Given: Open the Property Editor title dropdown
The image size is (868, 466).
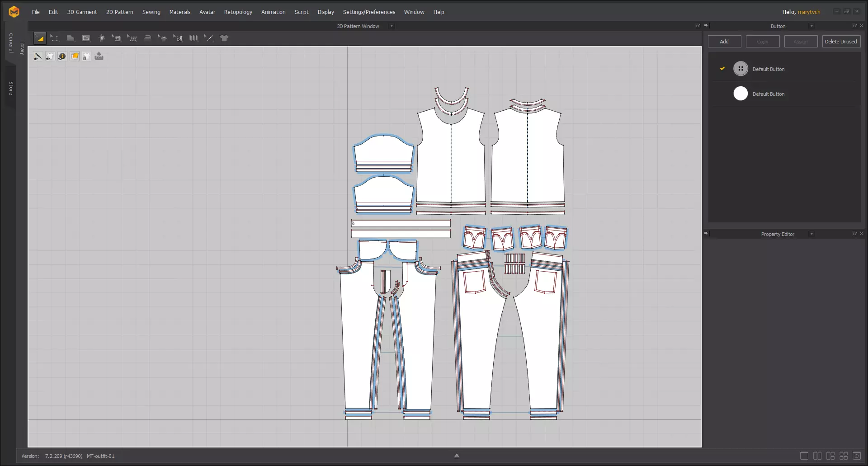Looking at the screenshot, I should point(811,234).
